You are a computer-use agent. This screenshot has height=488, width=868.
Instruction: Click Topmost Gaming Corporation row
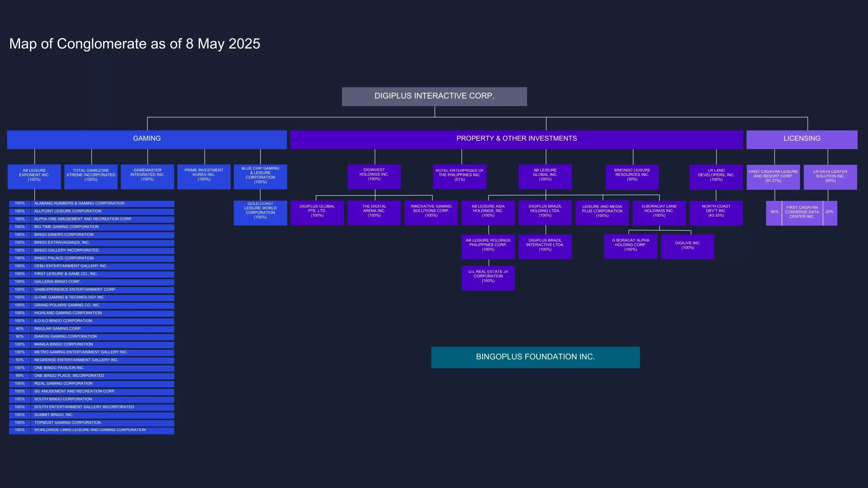pos(92,423)
